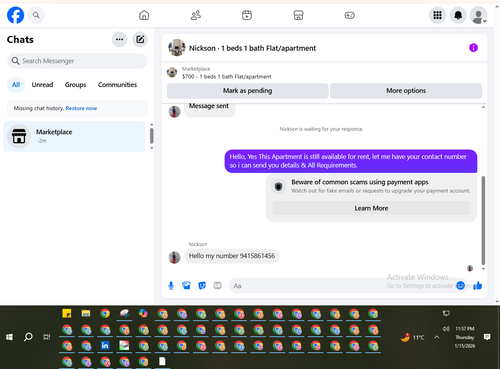Click the conversation scrollbar thumb

pyautogui.click(x=483, y=220)
